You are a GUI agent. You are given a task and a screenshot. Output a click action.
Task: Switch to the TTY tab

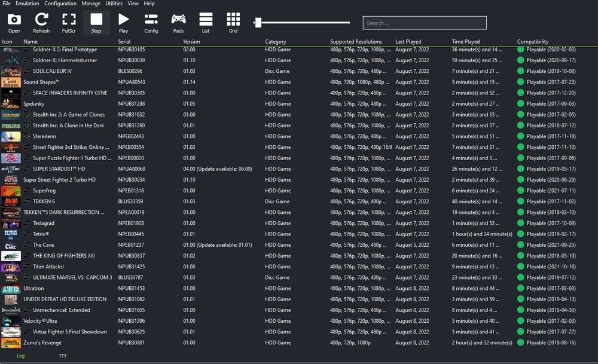(63, 356)
